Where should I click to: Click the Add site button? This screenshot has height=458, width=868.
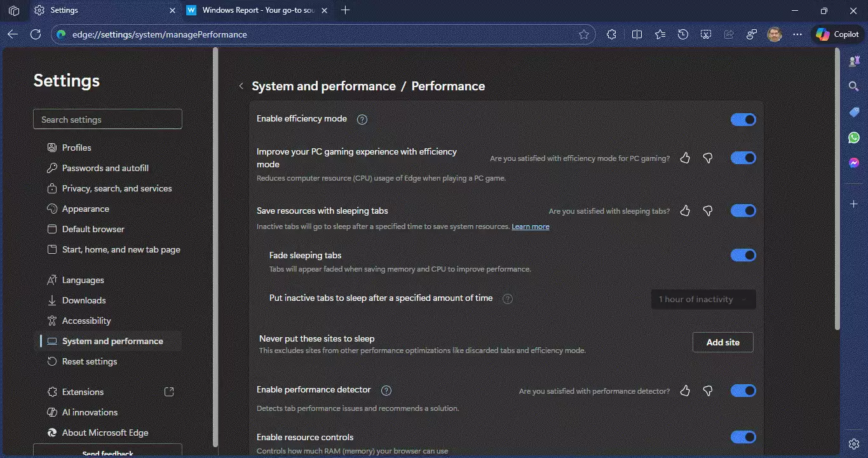[x=722, y=342]
